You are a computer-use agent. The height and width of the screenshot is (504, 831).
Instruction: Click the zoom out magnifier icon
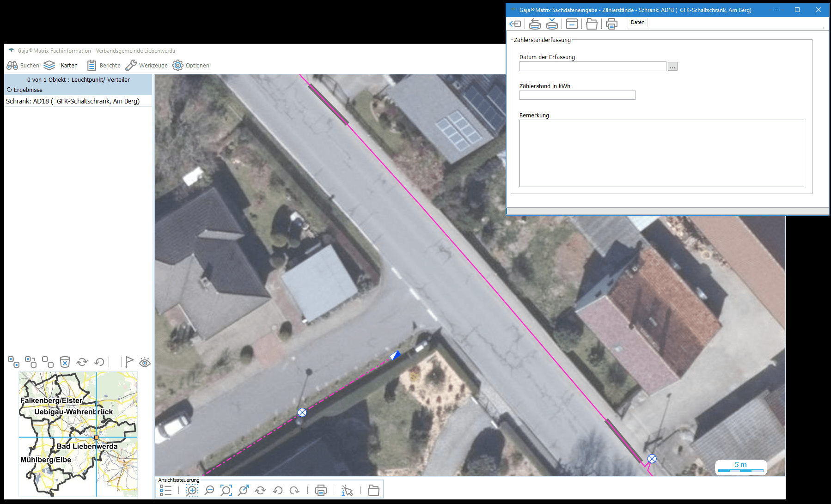point(209,490)
